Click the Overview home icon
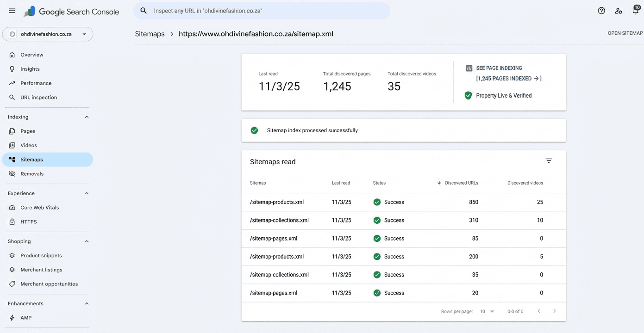This screenshot has width=644, height=333. 12,55
